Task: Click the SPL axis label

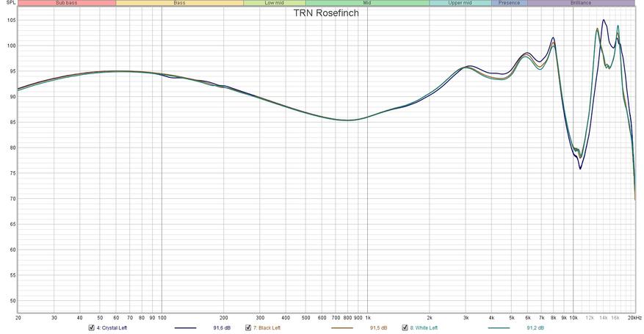Action: pos(11,2)
